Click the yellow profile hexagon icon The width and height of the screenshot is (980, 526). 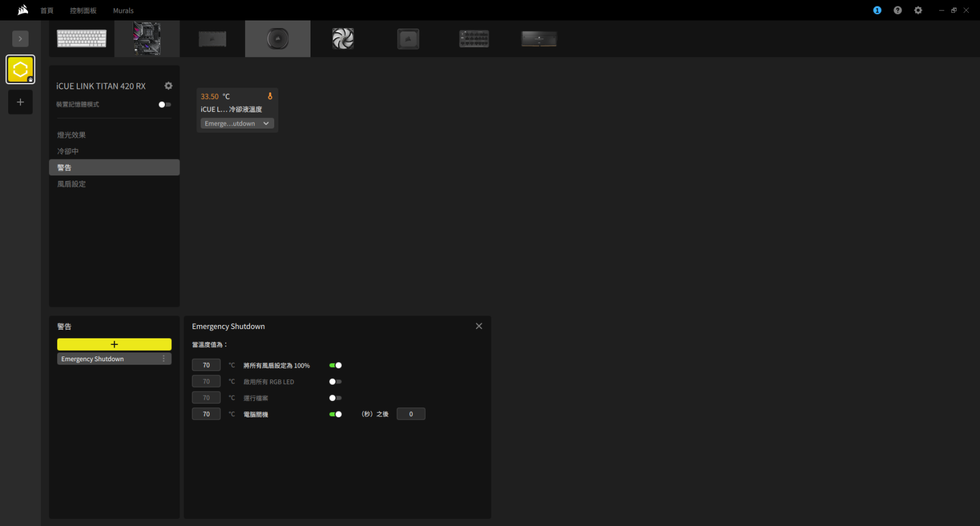coord(20,70)
